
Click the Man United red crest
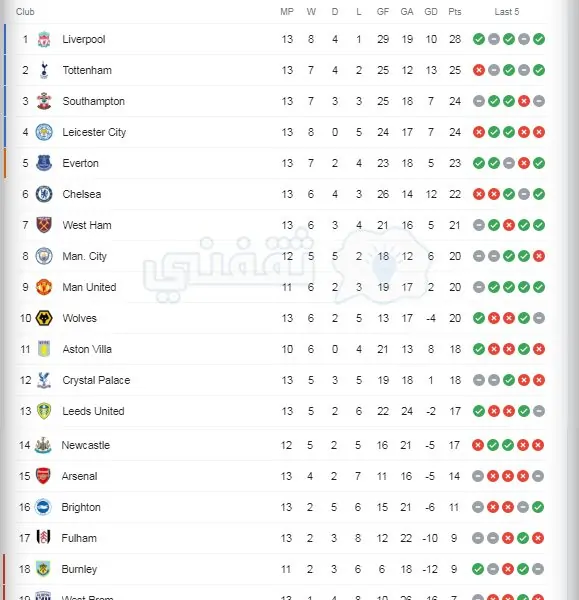pos(44,287)
